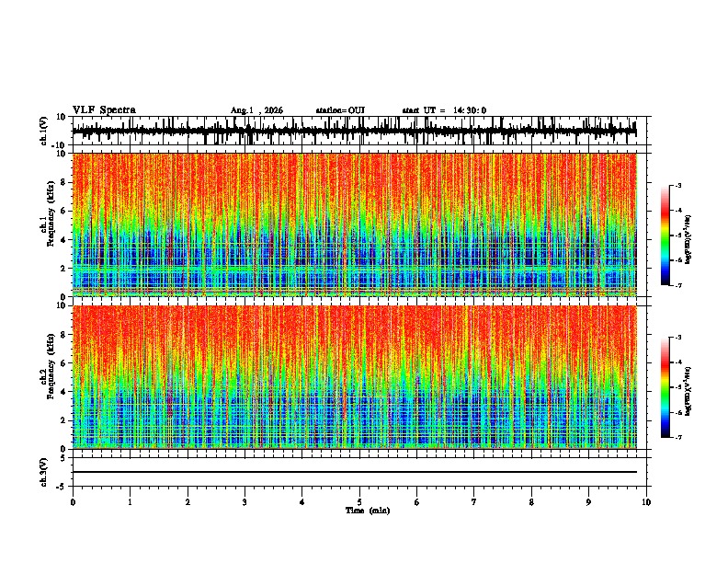Click the ch.1 spectrogram color scale bar
The image size is (728, 563).
pos(665,236)
